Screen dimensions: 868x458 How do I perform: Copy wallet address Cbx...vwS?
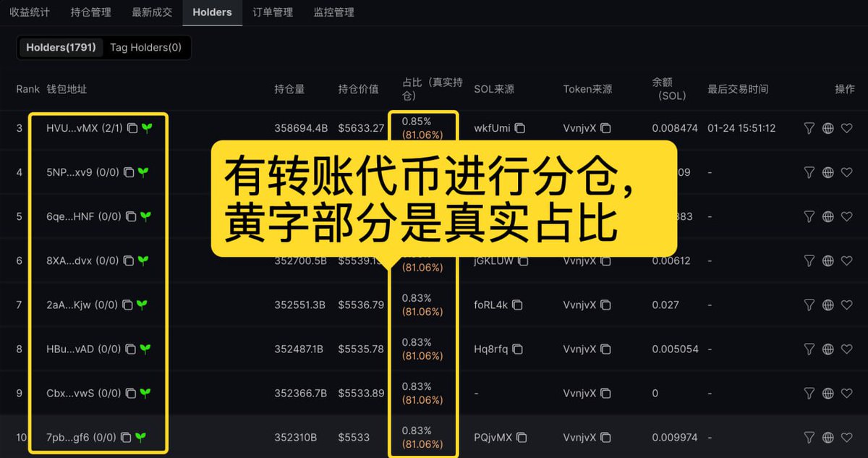tap(131, 393)
